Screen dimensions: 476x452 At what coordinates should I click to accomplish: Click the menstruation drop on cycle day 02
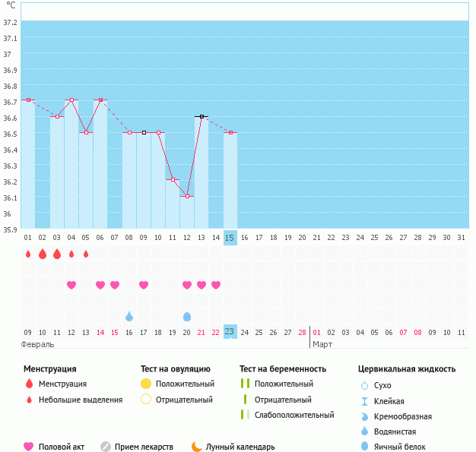click(43, 254)
